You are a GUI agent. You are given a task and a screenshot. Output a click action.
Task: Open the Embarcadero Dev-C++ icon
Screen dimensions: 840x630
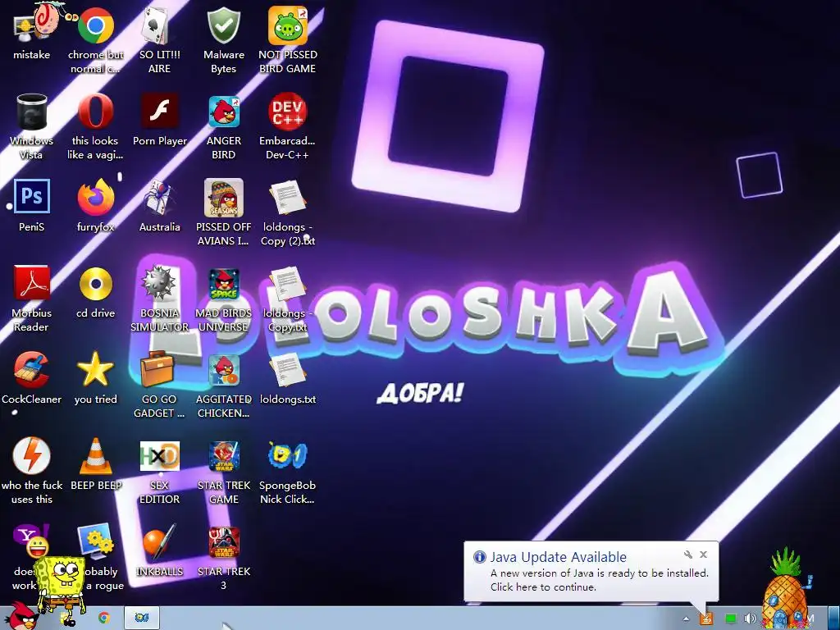288,112
